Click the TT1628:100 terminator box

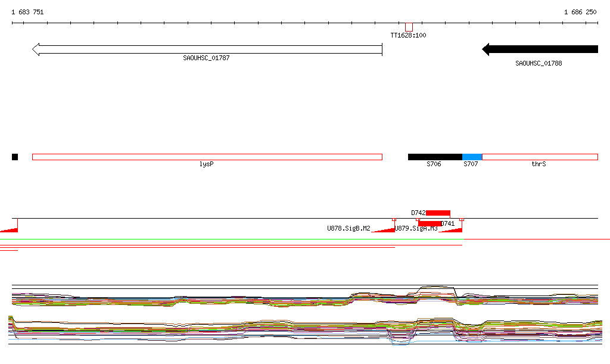click(409, 27)
